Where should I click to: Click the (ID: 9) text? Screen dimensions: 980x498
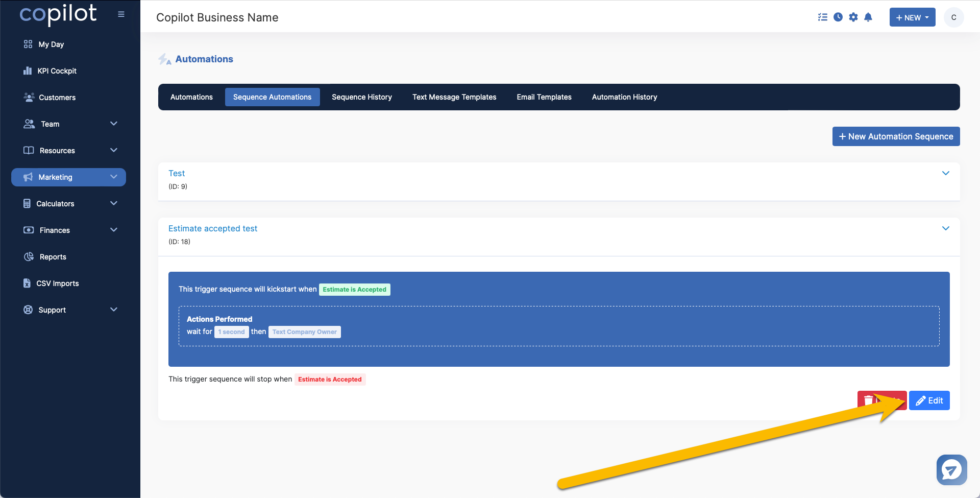tap(178, 186)
